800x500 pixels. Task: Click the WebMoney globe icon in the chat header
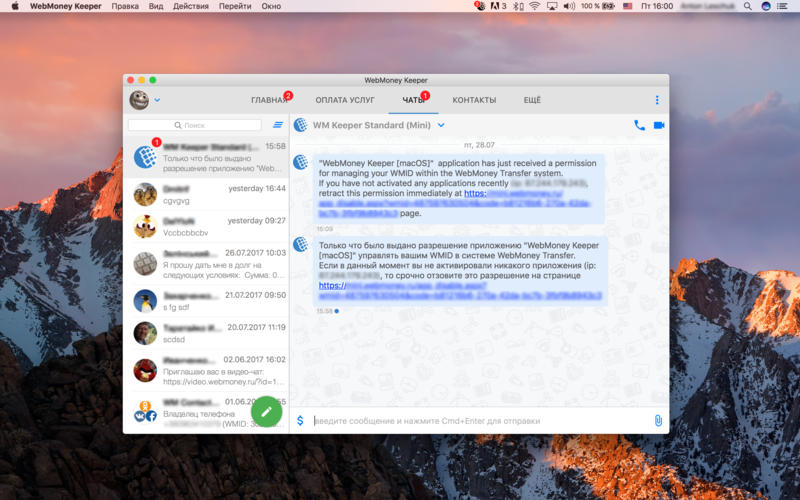(301, 124)
